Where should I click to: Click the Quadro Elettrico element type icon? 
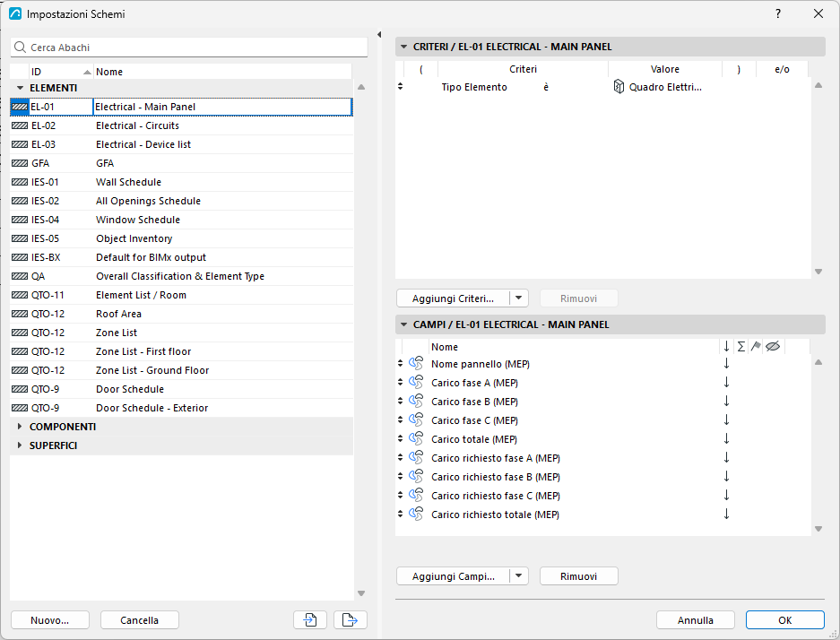pos(619,87)
